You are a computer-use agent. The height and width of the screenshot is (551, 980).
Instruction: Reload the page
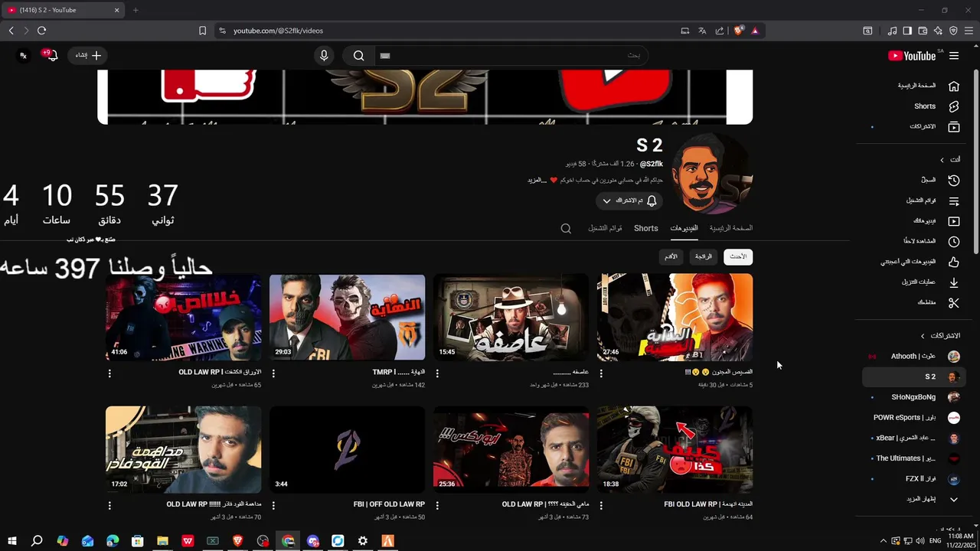[x=41, y=31]
